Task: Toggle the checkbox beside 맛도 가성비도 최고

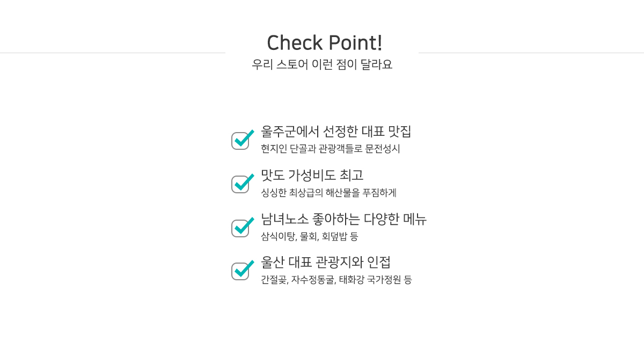Action: pos(243,183)
